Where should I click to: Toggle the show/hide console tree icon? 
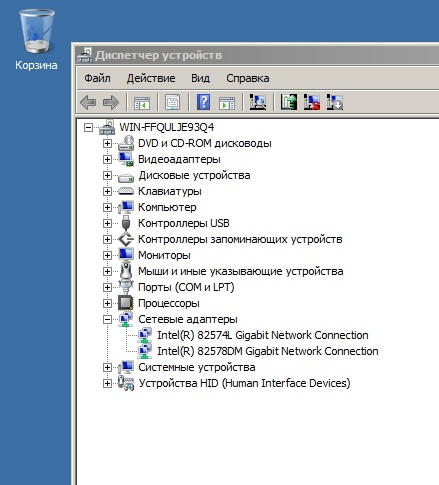(142, 102)
